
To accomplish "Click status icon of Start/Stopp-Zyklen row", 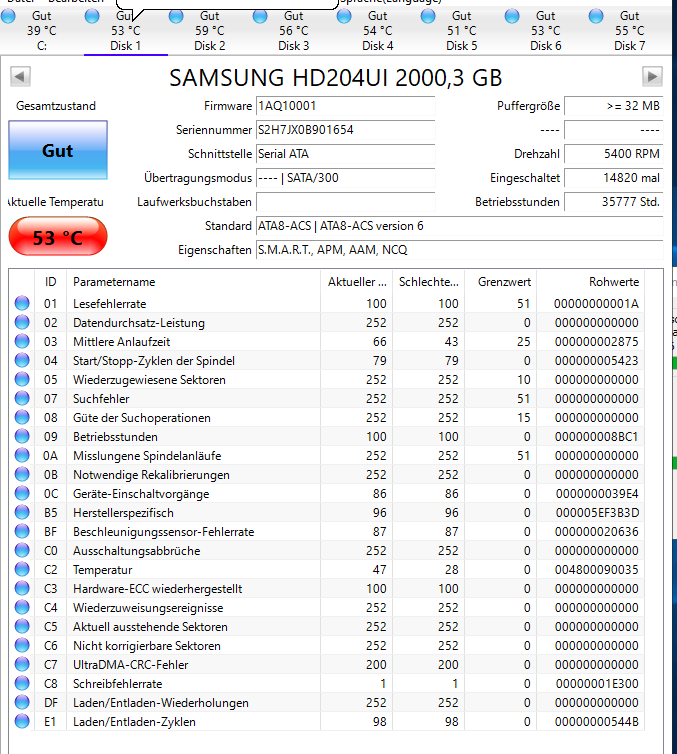I will 22,360.
